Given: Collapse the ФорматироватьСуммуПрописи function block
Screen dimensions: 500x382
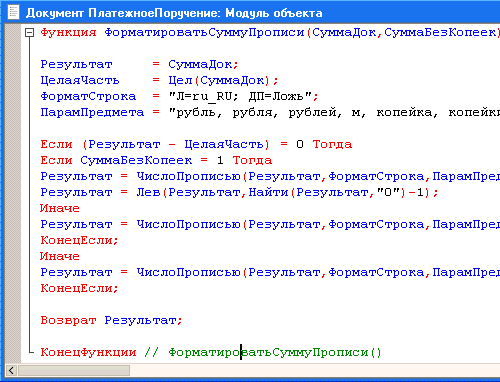Looking at the screenshot, I should [30, 33].
